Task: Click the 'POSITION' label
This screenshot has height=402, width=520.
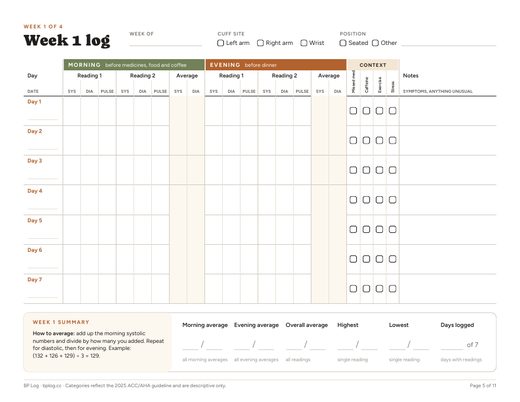Action: click(353, 34)
